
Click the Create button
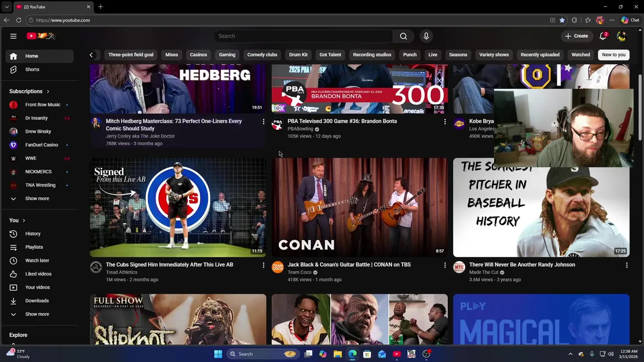tap(577, 36)
